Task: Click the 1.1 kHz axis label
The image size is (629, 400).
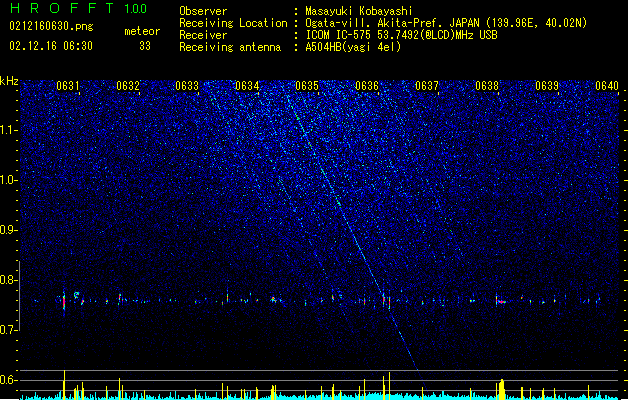Action: tap(9, 130)
